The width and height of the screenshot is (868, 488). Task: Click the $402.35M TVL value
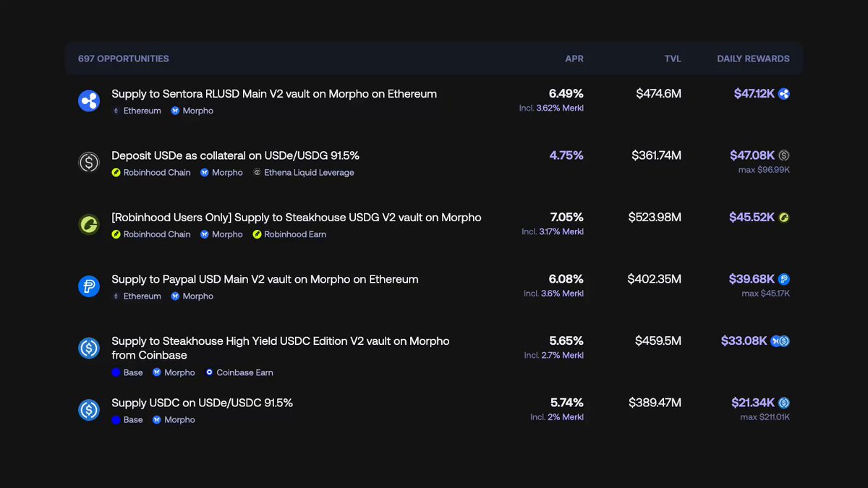[x=655, y=279]
